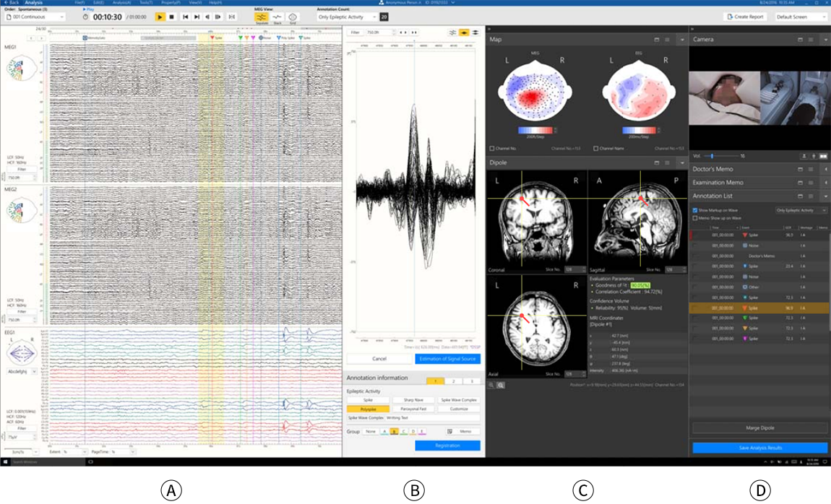Choose the Separate MEG view icon
The width and height of the screenshot is (831, 504).
[262, 17]
